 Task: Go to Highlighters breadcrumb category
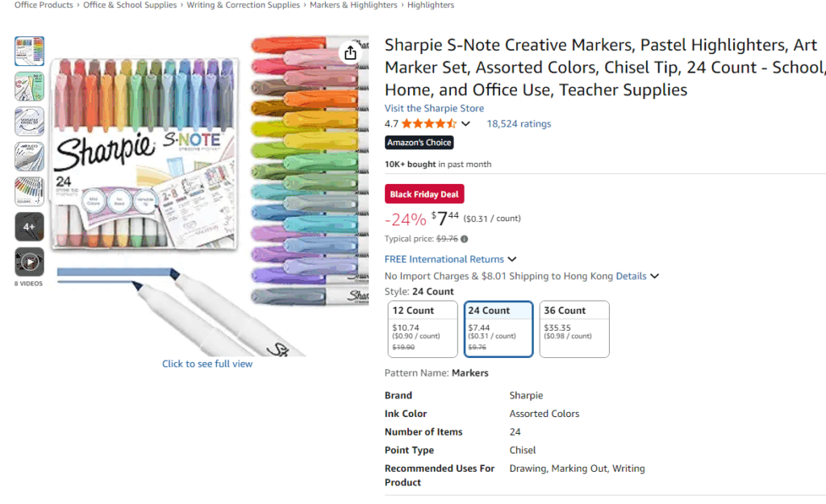pos(431,5)
